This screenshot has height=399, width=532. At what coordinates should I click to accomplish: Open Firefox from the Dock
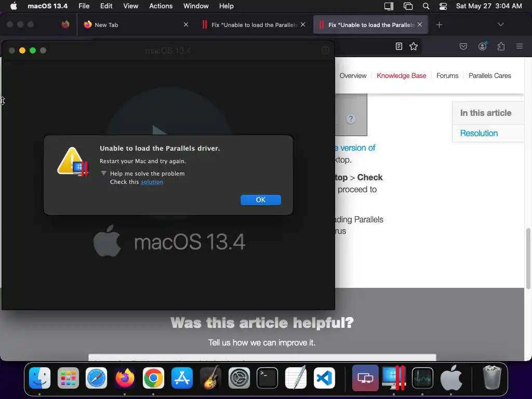125,378
